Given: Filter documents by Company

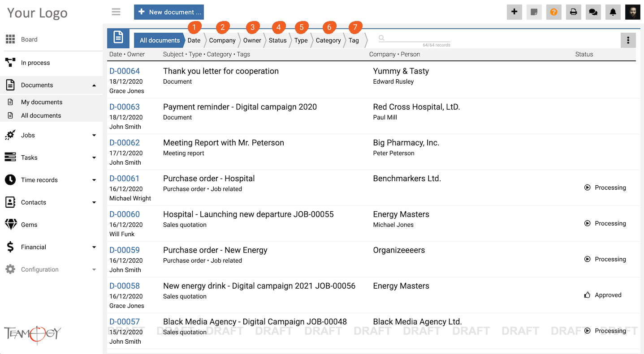Looking at the screenshot, I should (222, 40).
